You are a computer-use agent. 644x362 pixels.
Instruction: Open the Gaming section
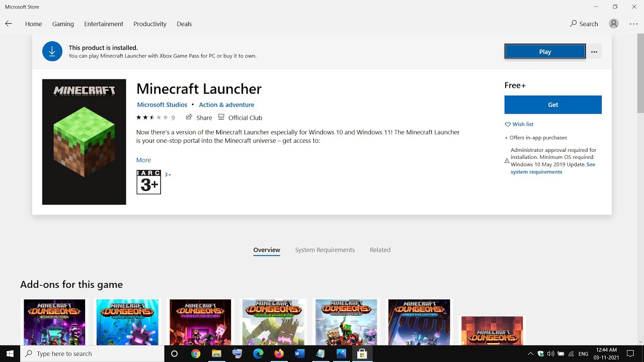pos(63,24)
